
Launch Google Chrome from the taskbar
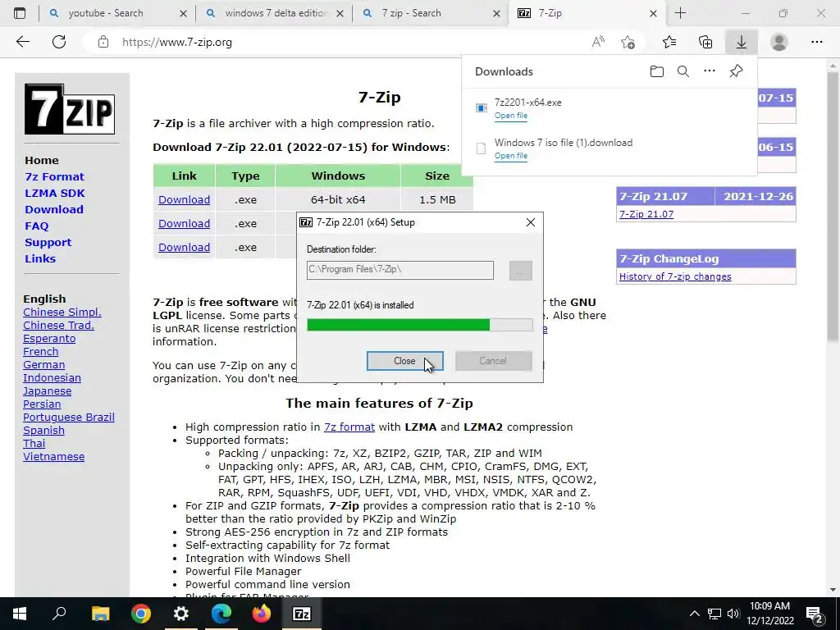(x=141, y=614)
